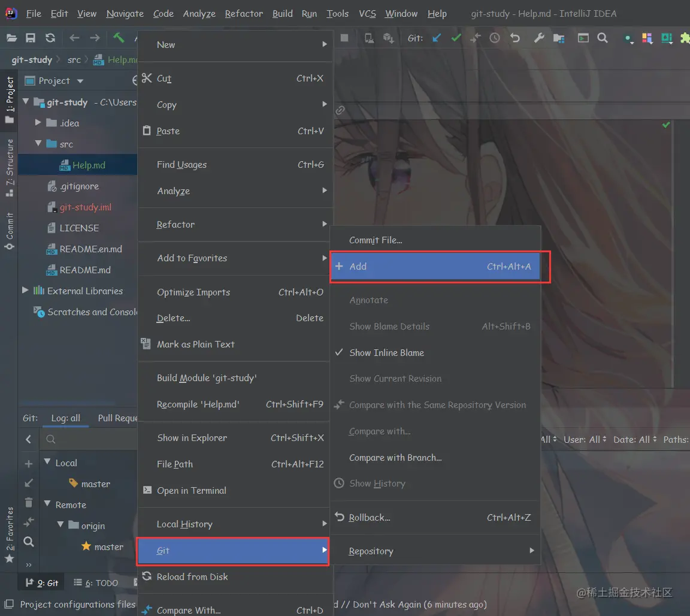
Task: Click the green inspection checkmark in editor corner
Action: 666,125
